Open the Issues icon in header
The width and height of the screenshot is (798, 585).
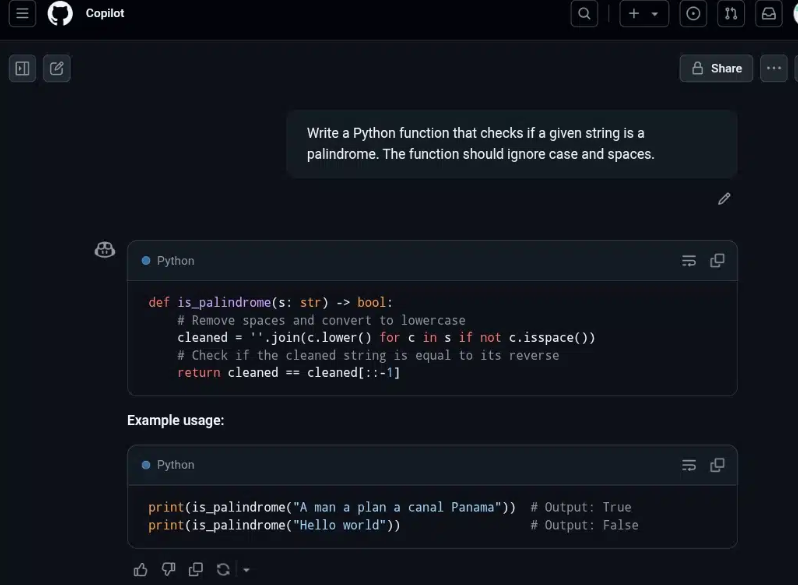(x=693, y=14)
